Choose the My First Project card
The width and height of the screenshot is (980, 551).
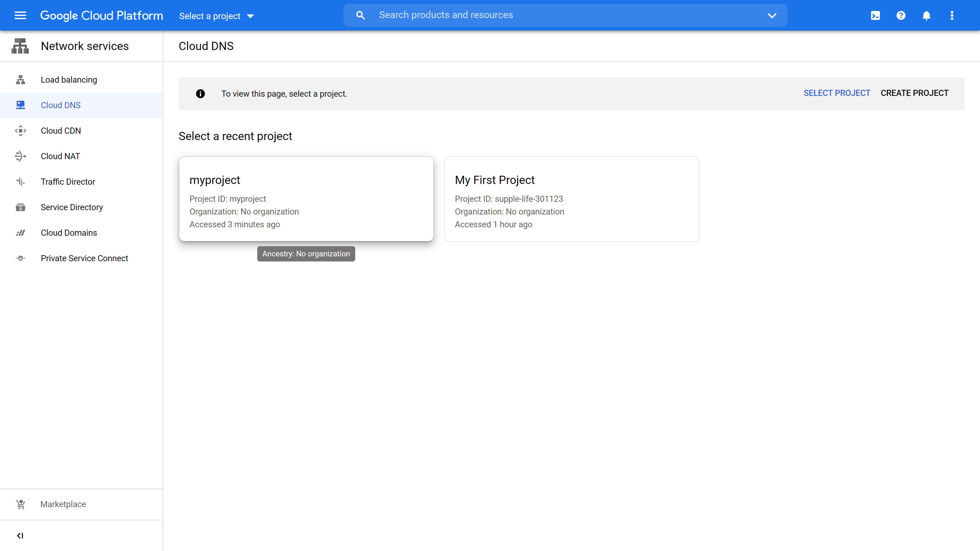[x=571, y=199]
